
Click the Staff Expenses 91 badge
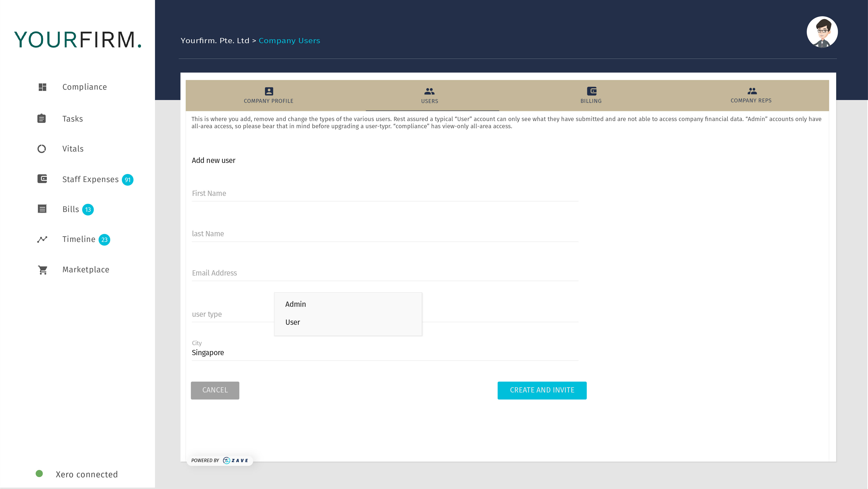[x=127, y=180]
